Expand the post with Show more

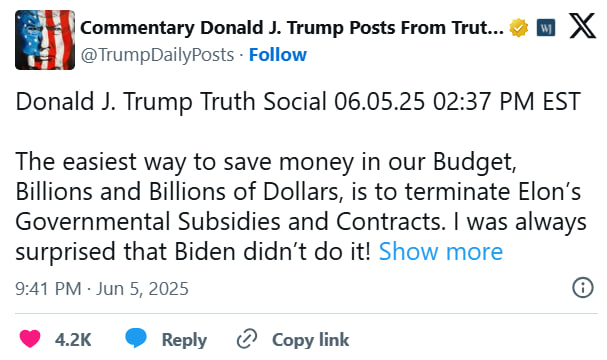pyautogui.click(x=441, y=252)
